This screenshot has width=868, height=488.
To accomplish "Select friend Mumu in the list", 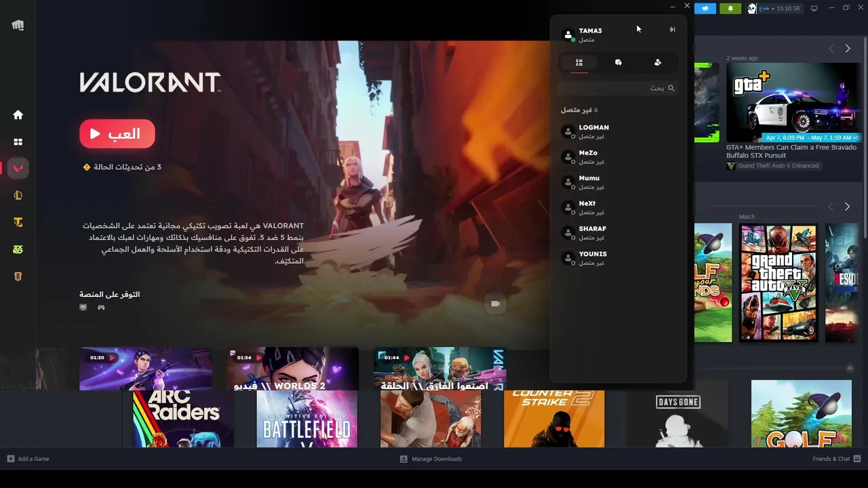I will click(x=618, y=182).
